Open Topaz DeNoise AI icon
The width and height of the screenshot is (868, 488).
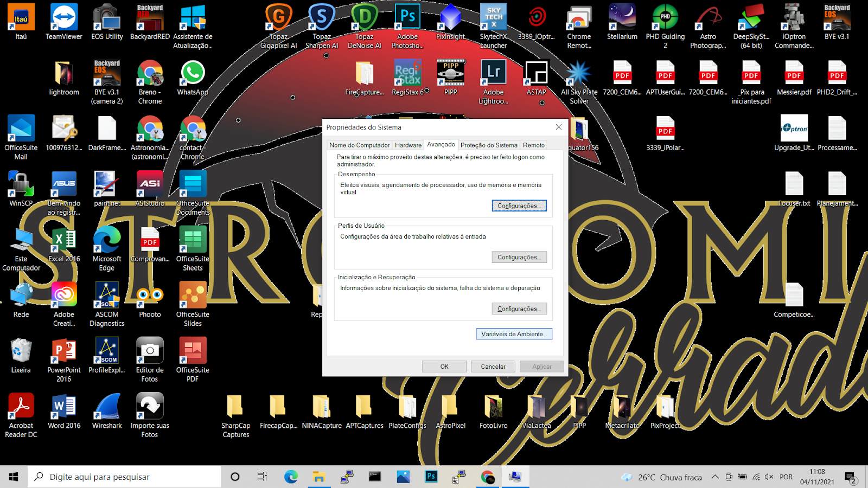(365, 26)
